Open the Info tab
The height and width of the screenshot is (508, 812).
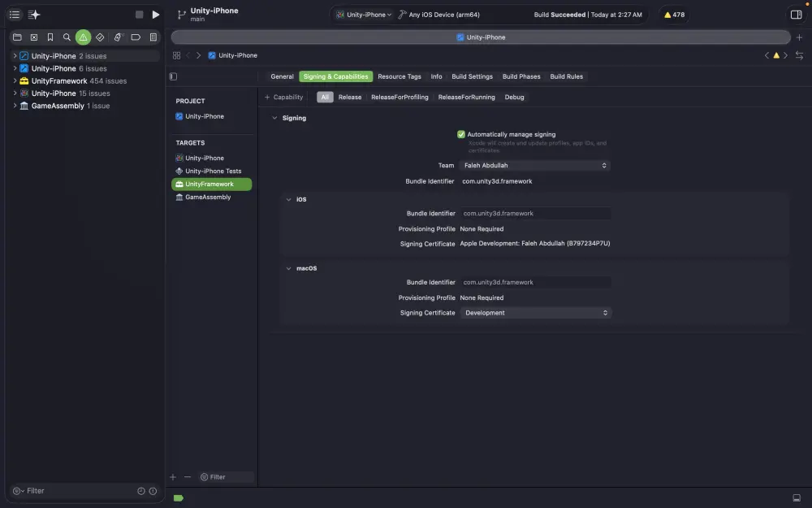(436, 76)
